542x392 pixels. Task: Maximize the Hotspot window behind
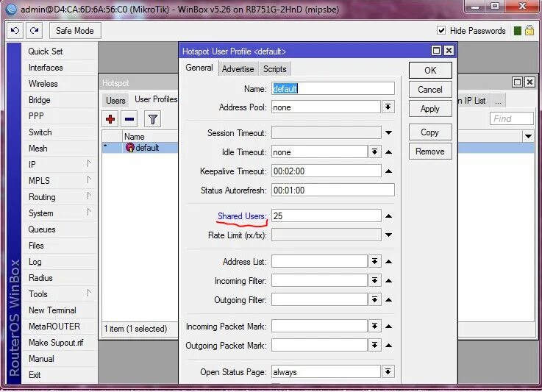(x=518, y=82)
